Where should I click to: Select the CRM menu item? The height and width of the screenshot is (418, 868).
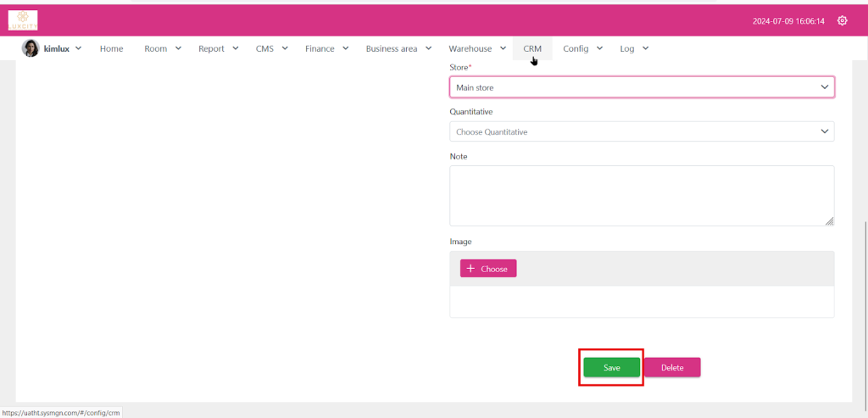[x=532, y=49]
